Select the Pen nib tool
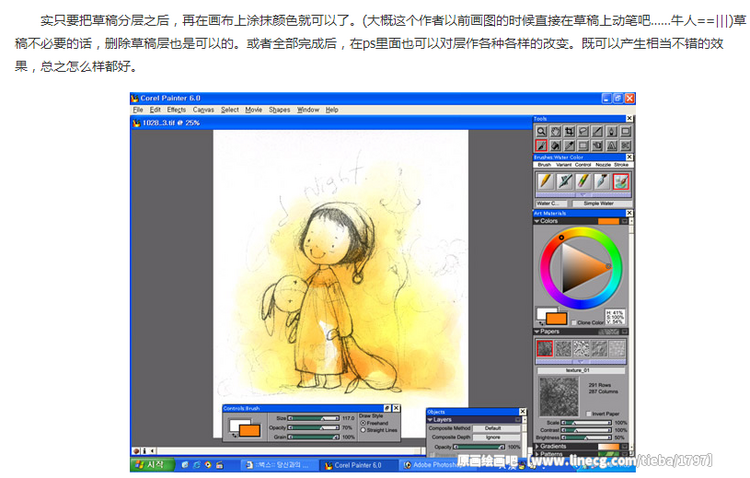The width and height of the screenshot is (750, 478). (611, 132)
